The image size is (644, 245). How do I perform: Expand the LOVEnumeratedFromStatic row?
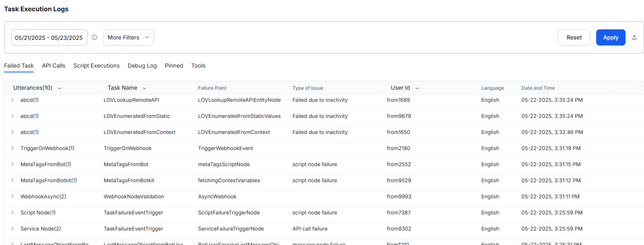point(12,116)
